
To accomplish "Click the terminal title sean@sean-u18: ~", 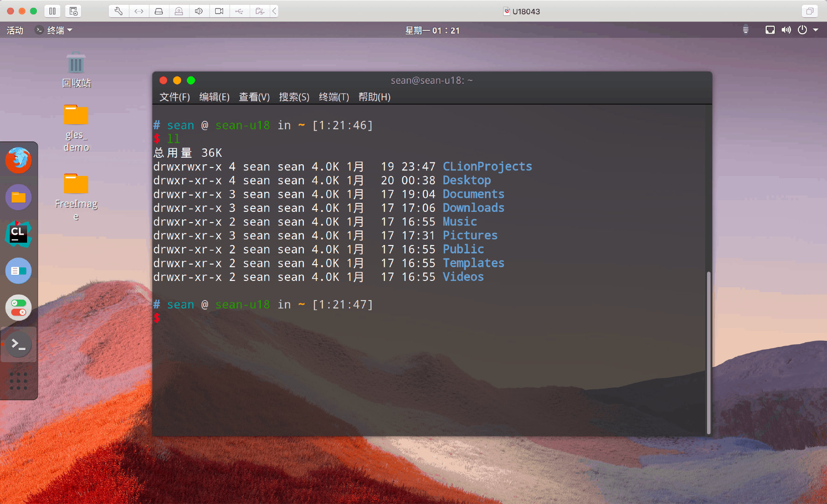I will [x=432, y=80].
